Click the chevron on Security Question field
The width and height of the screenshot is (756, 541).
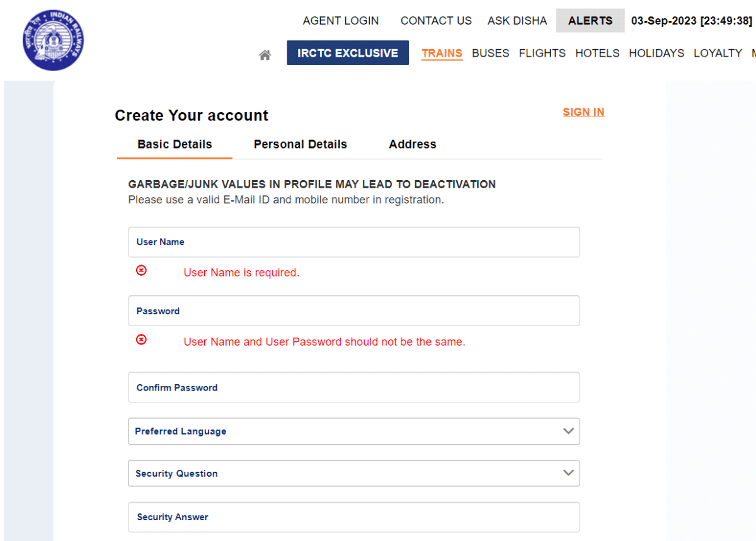[x=568, y=473]
